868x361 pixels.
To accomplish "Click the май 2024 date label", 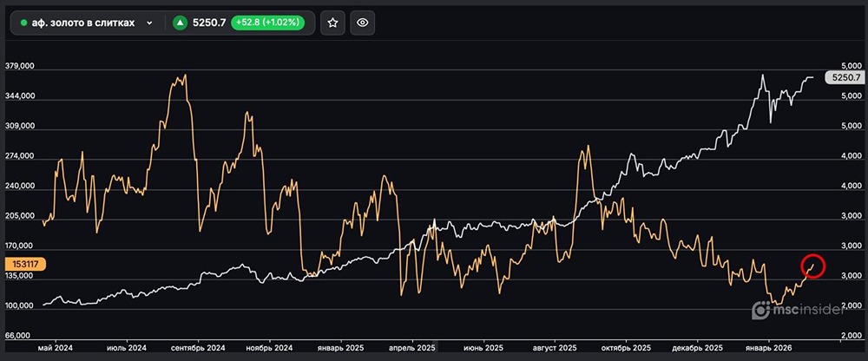I will (x=56, y=348).
